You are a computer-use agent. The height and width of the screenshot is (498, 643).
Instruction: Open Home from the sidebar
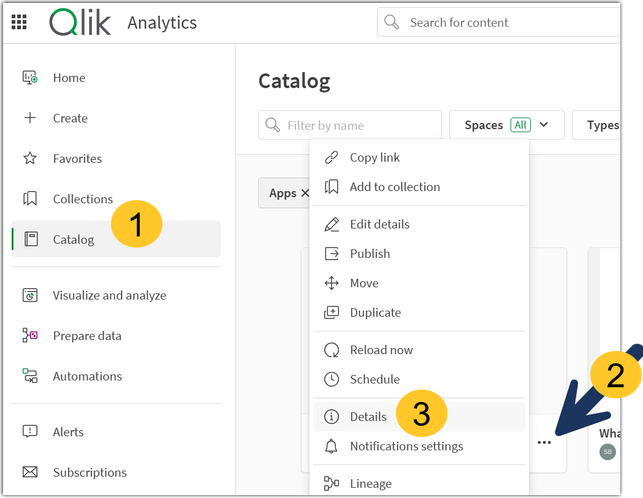[69, 78]
